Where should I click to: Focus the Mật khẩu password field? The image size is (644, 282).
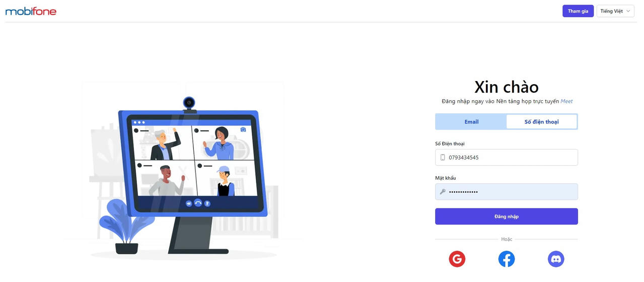(x=507, y=192)
